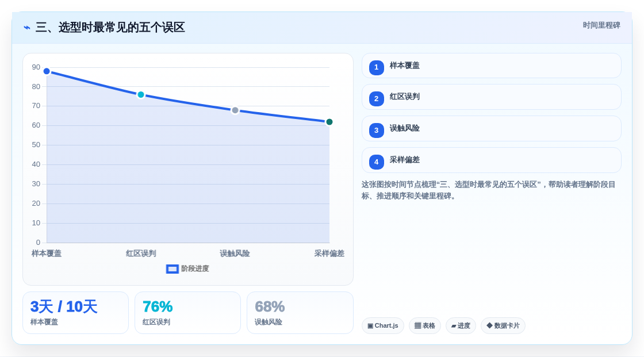Click the x-axis label 采样偏差
Viewport: 644px width, 357px height.
pos(329,254)
